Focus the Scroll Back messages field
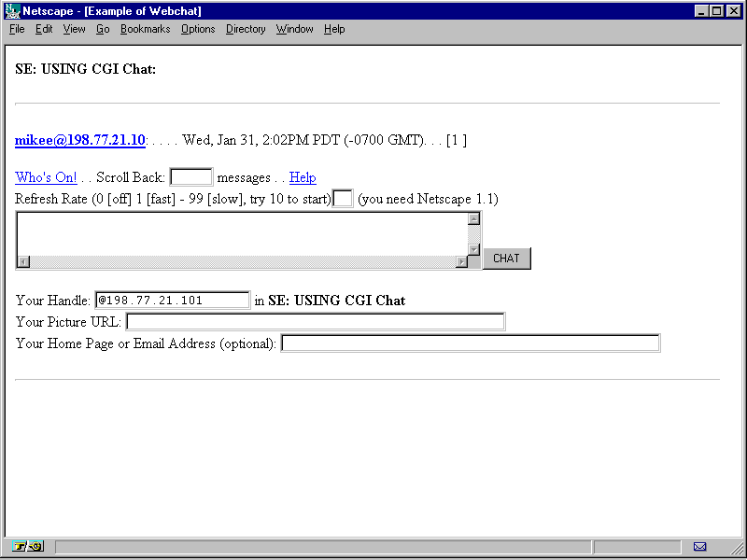This screenshot has width=747, height=560. (191, 177)
